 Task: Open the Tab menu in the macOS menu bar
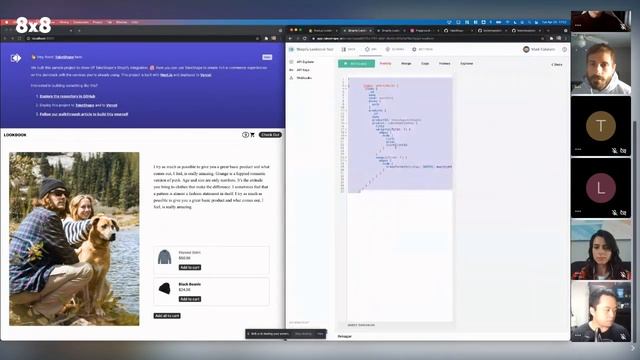[x=109, y=22]
